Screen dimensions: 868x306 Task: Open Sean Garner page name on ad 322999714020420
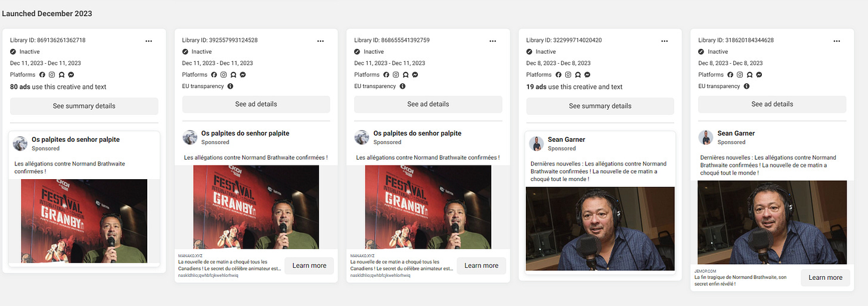click(x=566, y=139)
